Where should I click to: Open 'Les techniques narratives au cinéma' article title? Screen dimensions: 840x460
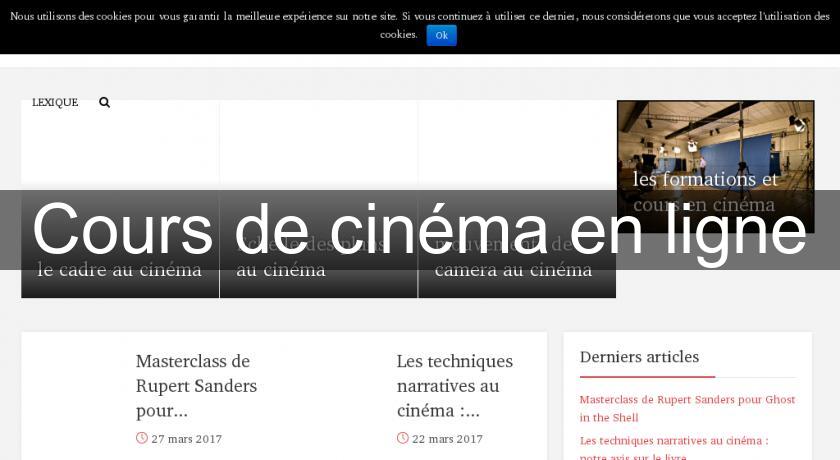pyautogui.click(x=454, y=385)
